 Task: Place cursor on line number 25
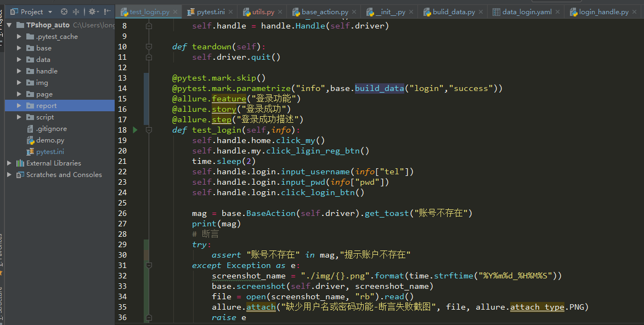pos(122,203)
